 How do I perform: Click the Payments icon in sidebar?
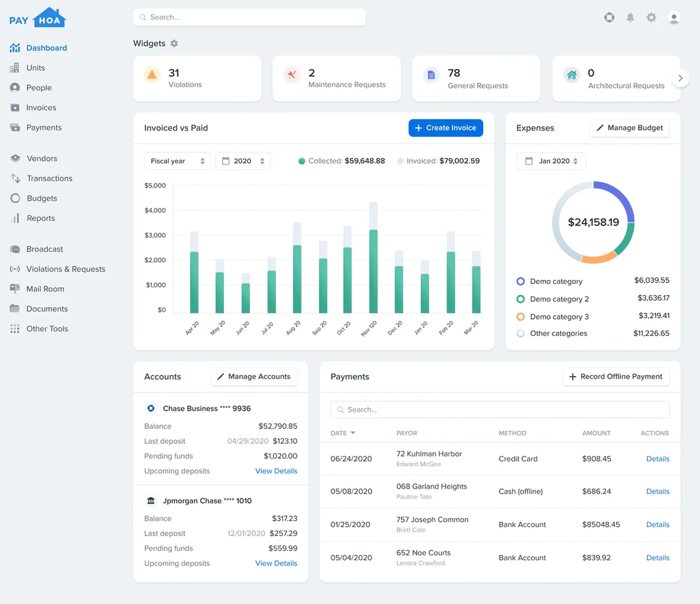(x=15, y=127)
